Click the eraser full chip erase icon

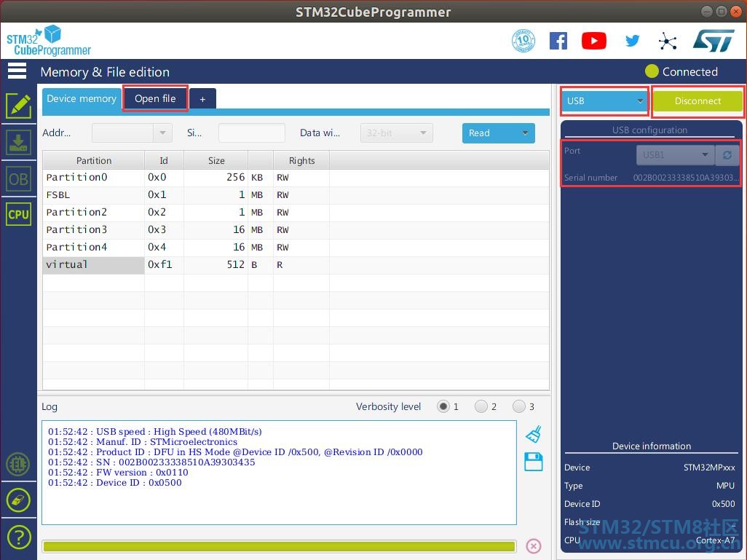pyautogui.click(x=19, y=500)
